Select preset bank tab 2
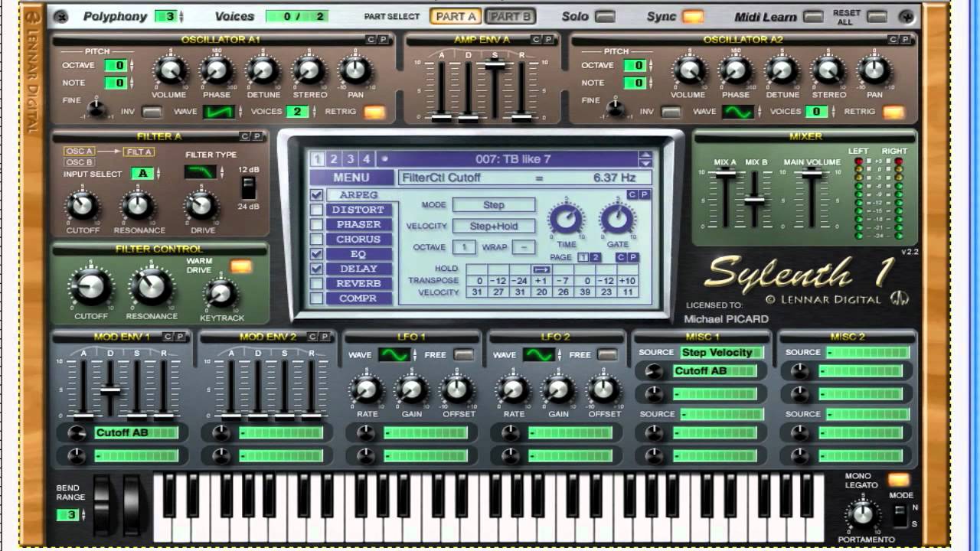This screenshot has height=551, width=980. tap(334, 159)
